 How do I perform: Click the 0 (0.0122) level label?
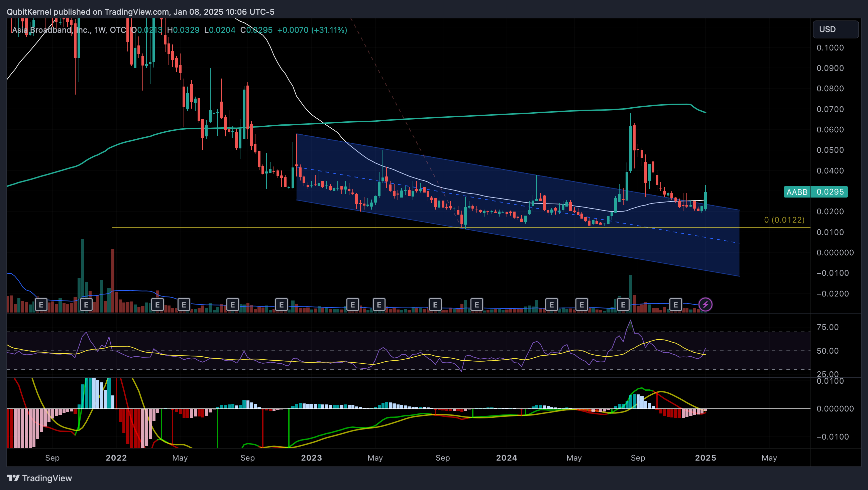point(784,220)
